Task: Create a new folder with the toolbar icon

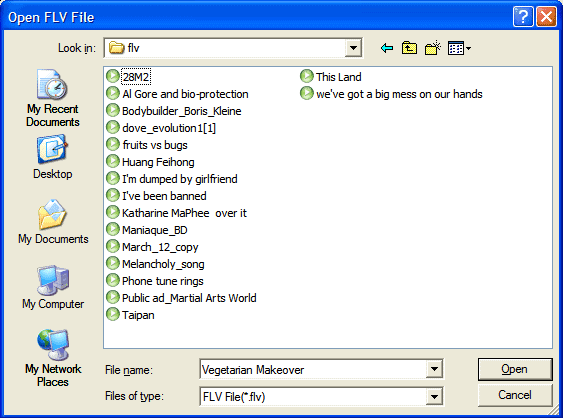Action: [x=432, y=48]
